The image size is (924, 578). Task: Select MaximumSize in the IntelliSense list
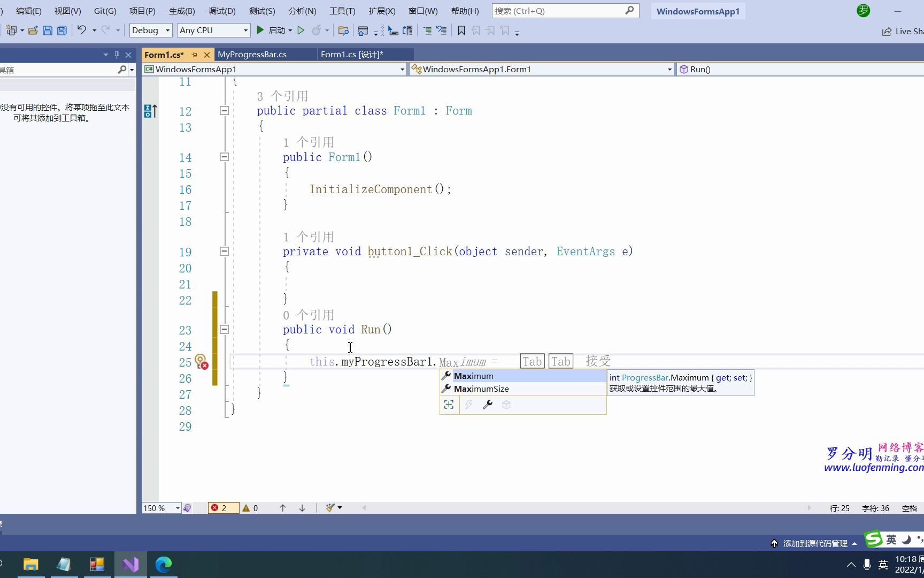(x=481, y=389)
